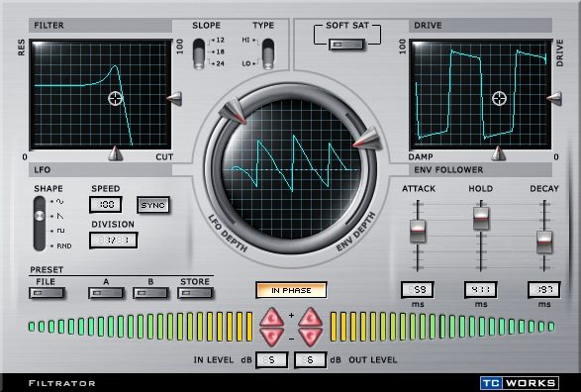The height and width of the screenshot is (392, 581).
Task: Select preset B button
Action: [x=150, y=293]
